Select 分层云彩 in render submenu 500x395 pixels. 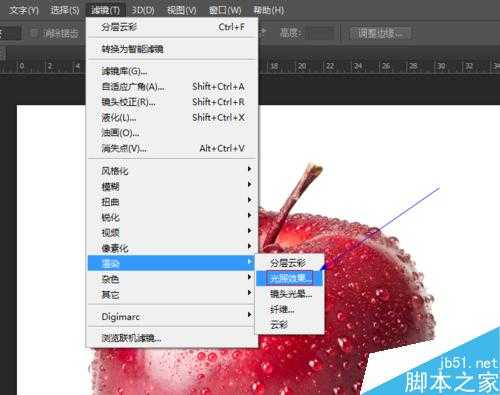click(x=289, y=263)
